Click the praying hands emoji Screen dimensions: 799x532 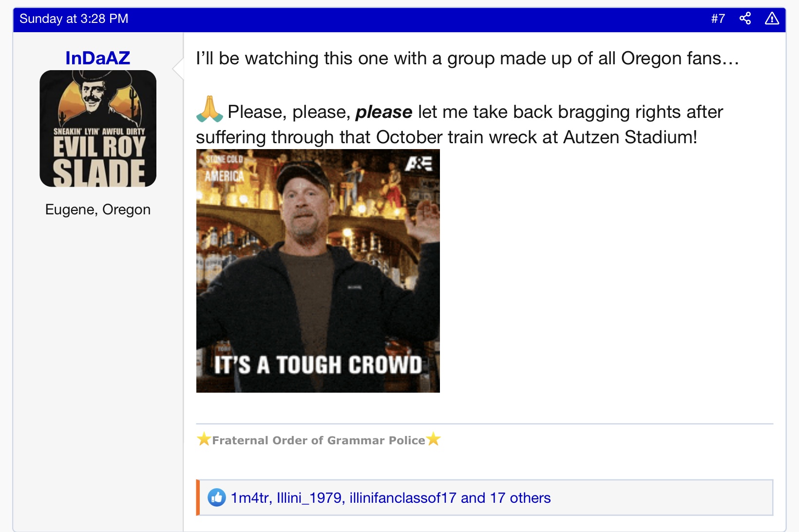[x=209, y=109]
